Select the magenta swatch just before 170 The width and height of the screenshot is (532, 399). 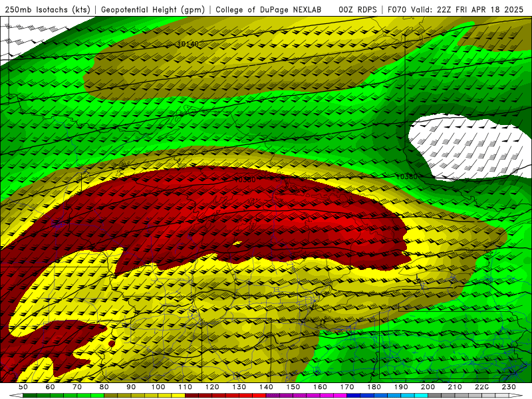(340, 396)
